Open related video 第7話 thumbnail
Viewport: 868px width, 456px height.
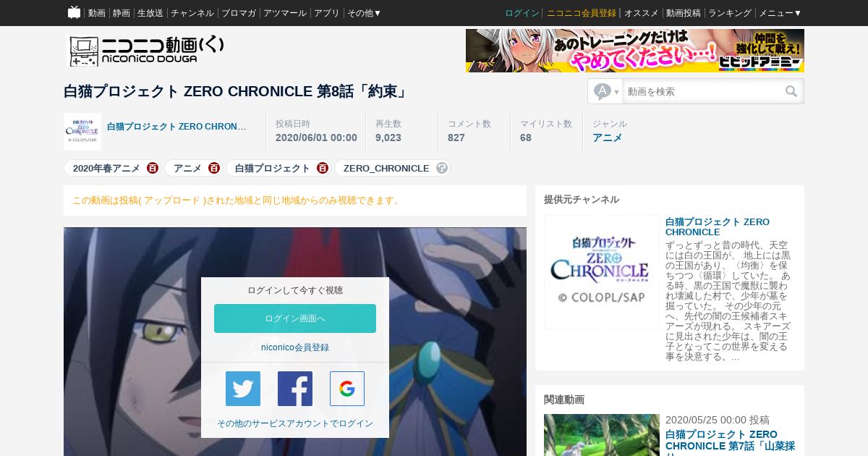pos(602,435)
